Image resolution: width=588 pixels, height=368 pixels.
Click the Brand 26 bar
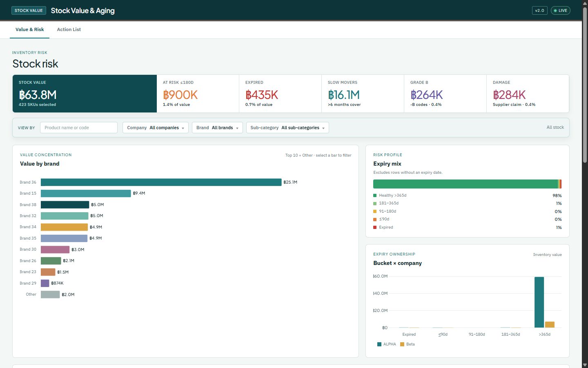coord(51,261)
